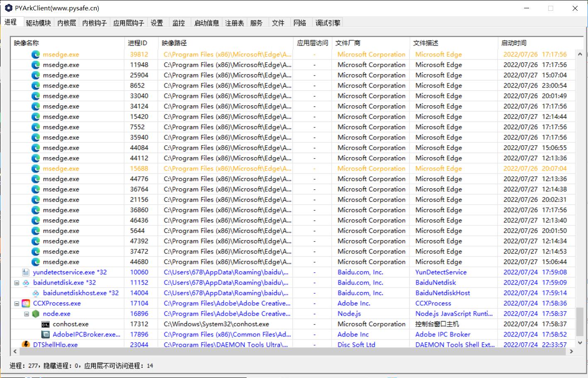Viewport: 588px width, 378px height.
Task: Click the node.exe green hexagon icon
Action: (36, 314)
